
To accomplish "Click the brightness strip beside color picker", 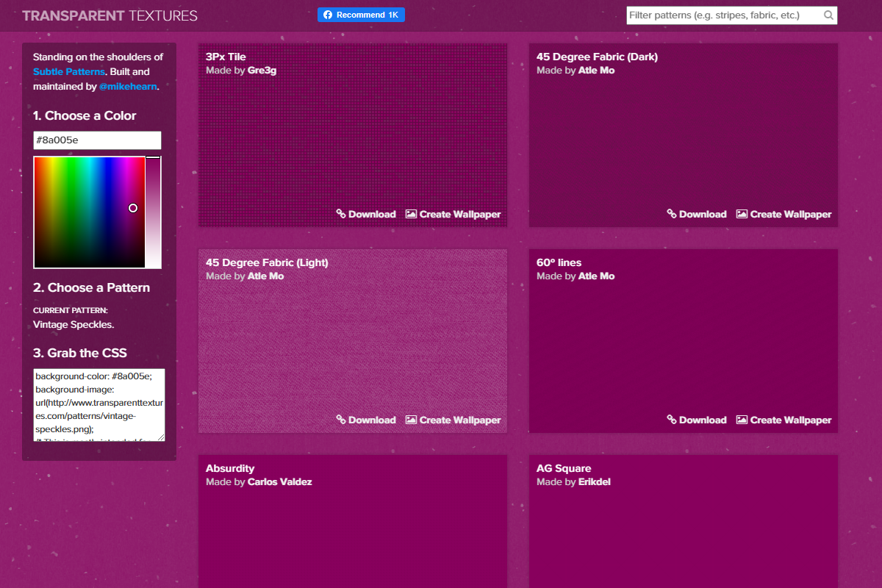I will (x=153, y=212).
